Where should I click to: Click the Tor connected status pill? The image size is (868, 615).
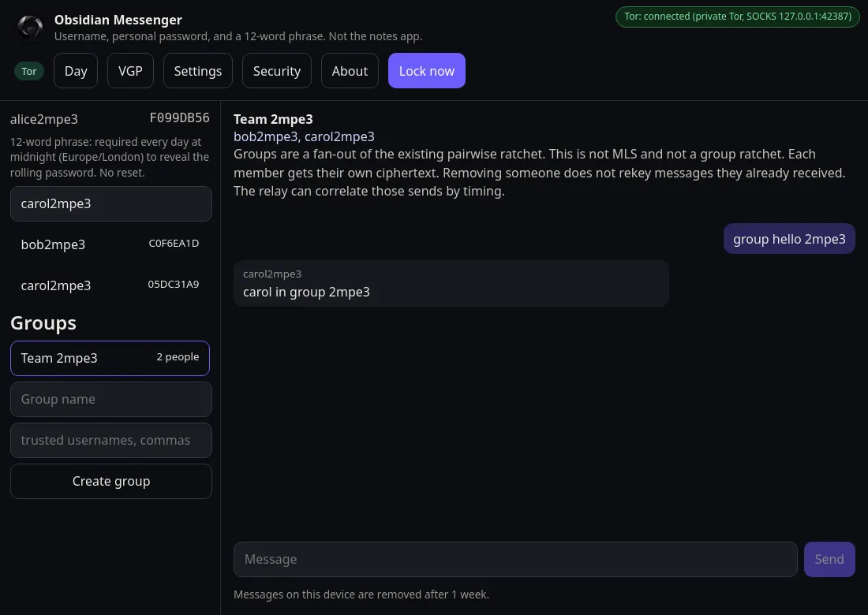tap(737, 17)
